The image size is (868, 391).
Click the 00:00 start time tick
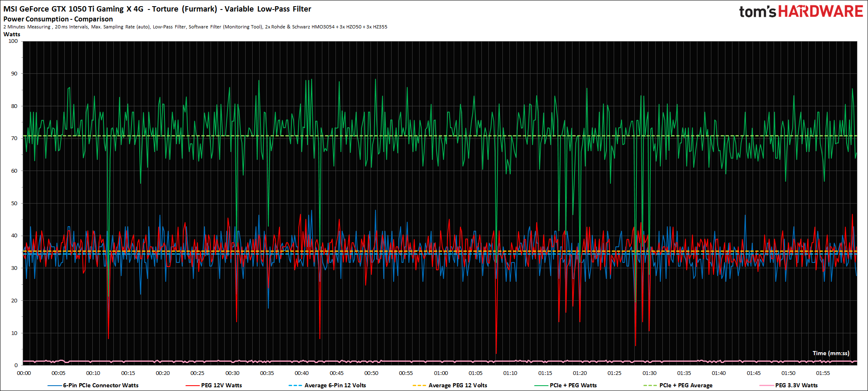(24, 373)
